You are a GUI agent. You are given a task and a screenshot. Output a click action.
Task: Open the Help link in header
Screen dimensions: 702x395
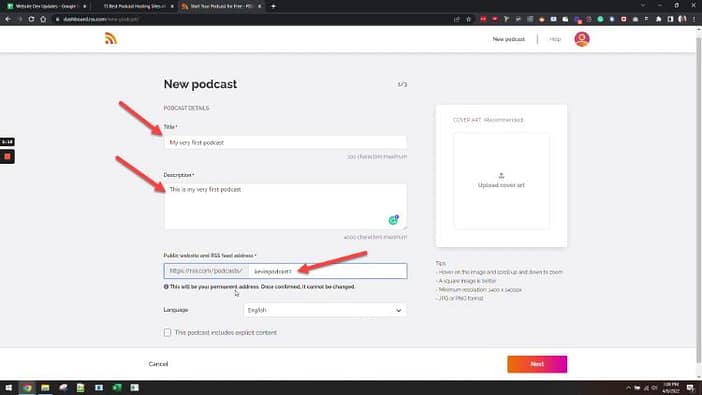[555, 39]
